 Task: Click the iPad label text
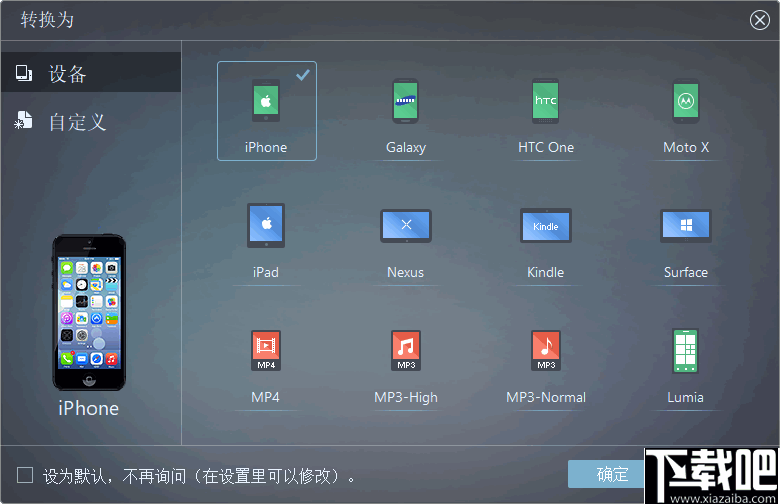[x=266, y=272]
